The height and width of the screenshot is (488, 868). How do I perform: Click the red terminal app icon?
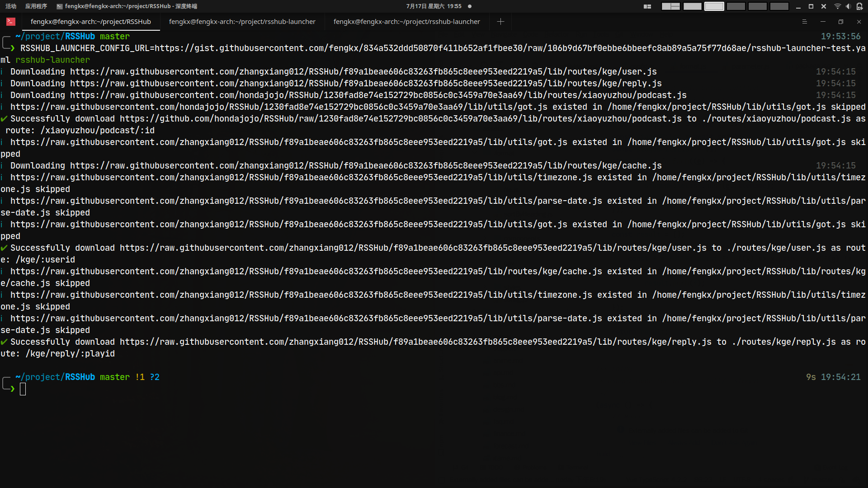coord(11,22)
